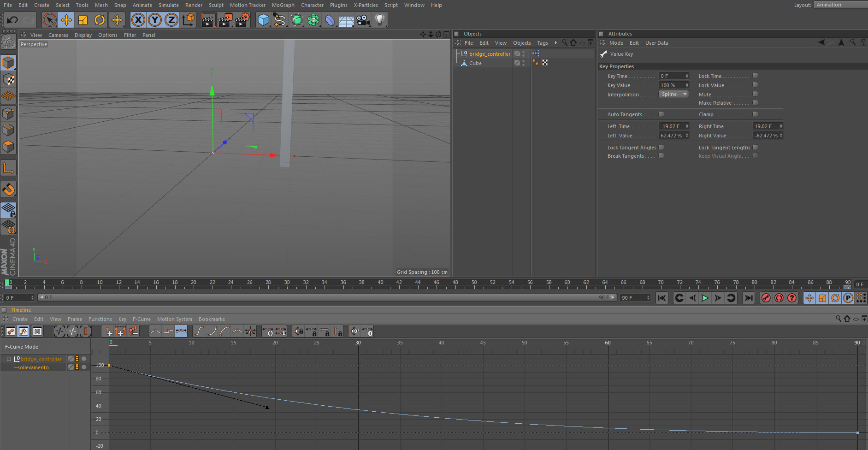Select the Cube object in Objects
This screenshot has height=450, width=868.
[x=475, y=63]
